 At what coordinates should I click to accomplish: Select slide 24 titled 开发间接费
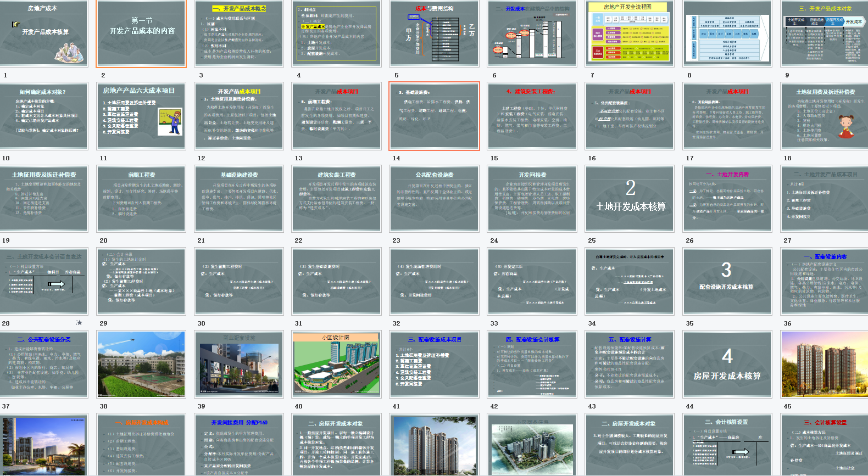pyautogui.click(x=532, y=199)
